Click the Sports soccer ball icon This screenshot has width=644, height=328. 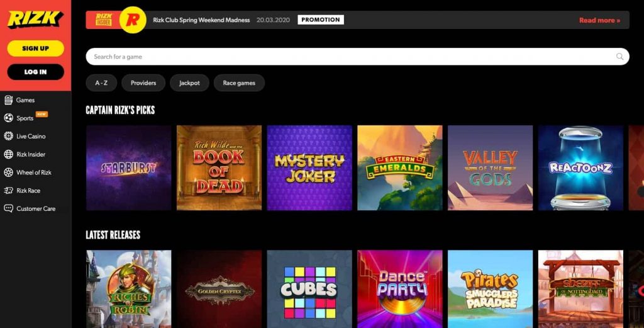click(x=8, y=118)
